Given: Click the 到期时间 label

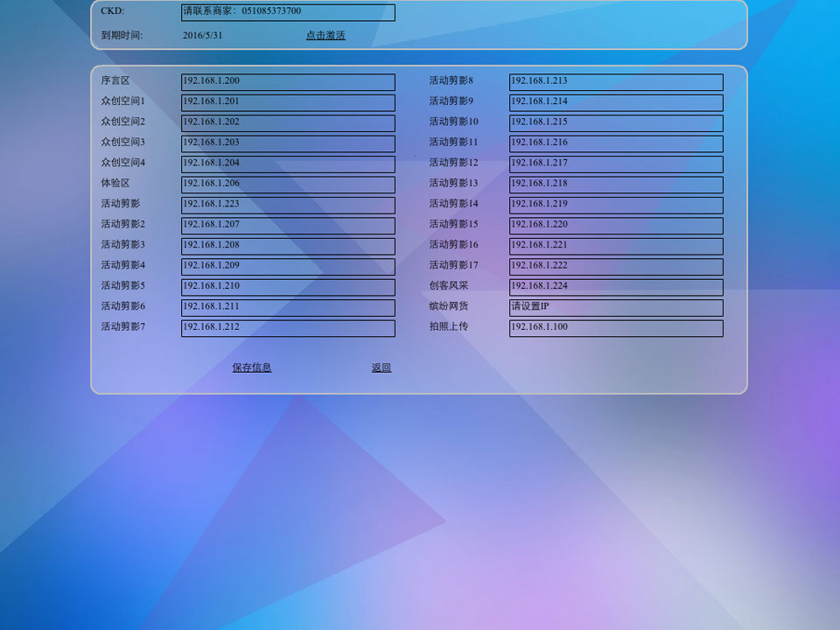Looking at the screenshot, I should (122, 35).
